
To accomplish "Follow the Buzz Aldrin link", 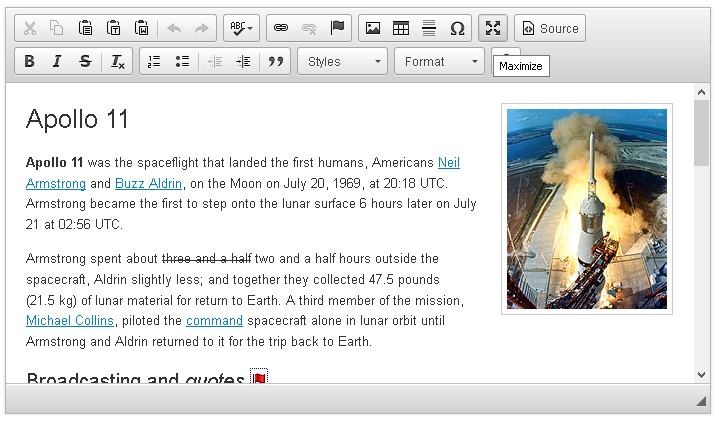I will pyautogui.click(x=148, y=183).
